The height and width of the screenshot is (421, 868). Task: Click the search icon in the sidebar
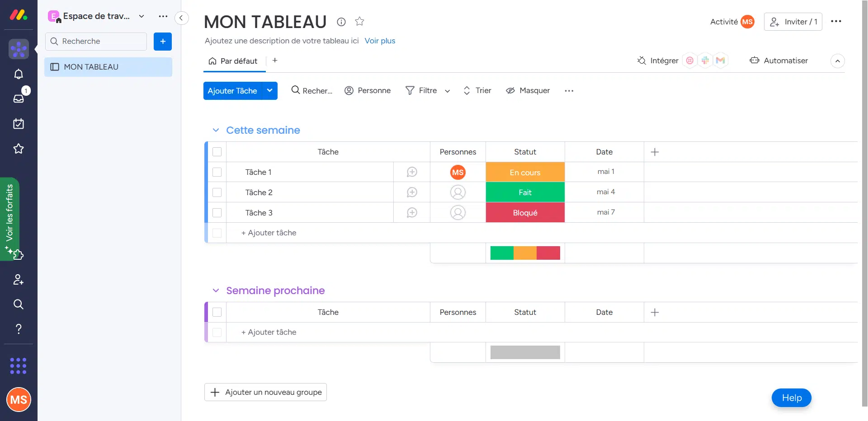(x=18, y=304)
